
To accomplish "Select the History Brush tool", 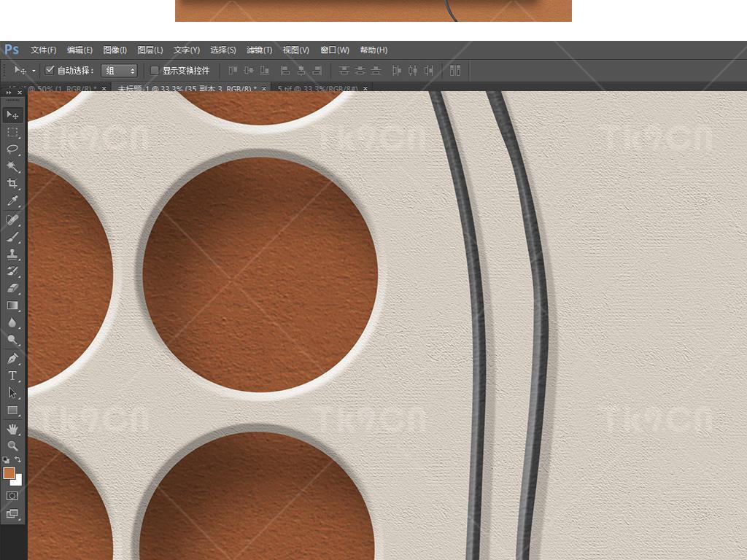I will click(12, 271).
